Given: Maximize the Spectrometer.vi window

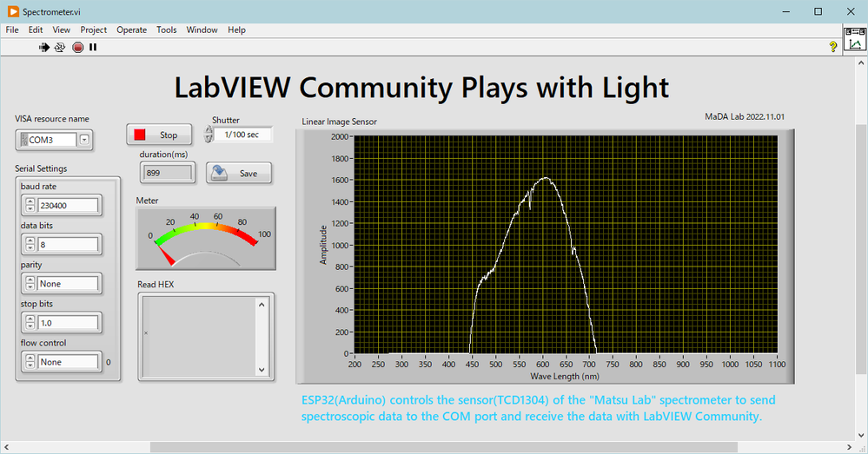Looking at the screenshot, I should click(818, 11).
